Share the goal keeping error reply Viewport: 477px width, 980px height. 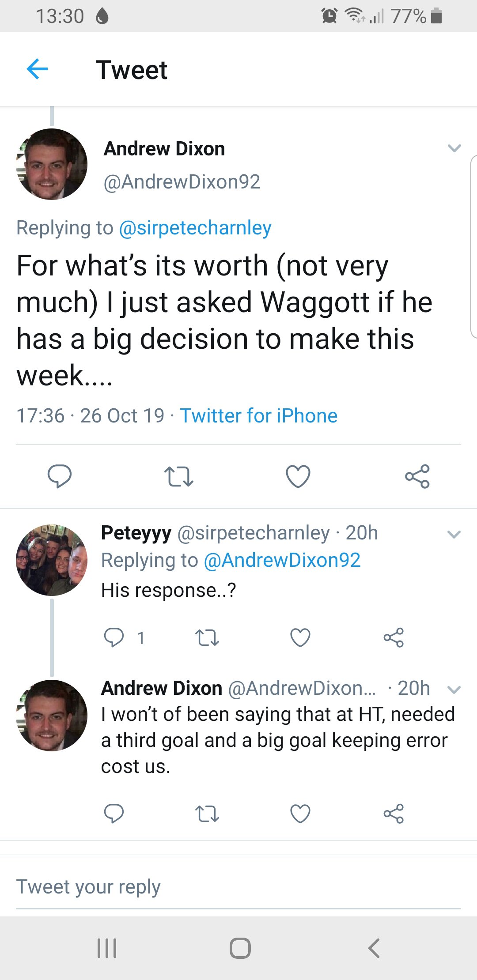click(394, 814)
